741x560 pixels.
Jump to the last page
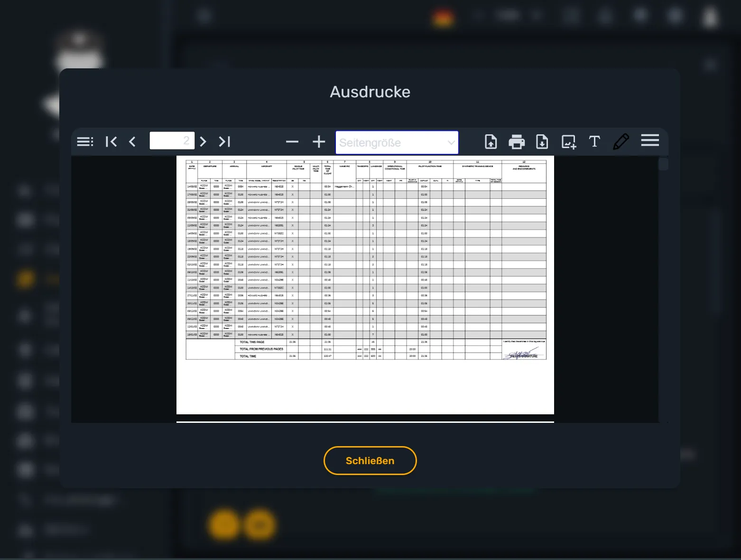[x=224, y=141]
